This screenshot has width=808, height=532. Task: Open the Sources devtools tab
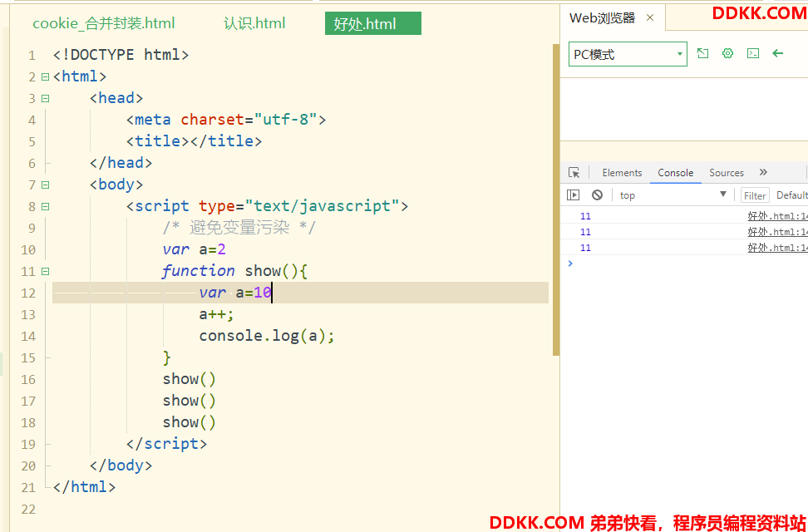[x=726, y=173]
